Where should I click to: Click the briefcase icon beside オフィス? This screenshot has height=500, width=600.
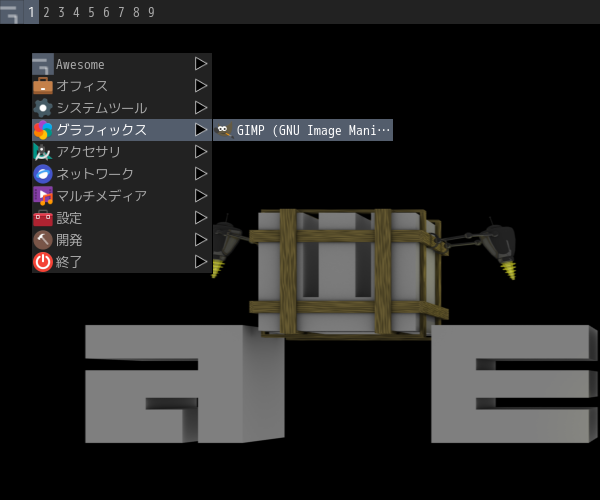point(43,86)
